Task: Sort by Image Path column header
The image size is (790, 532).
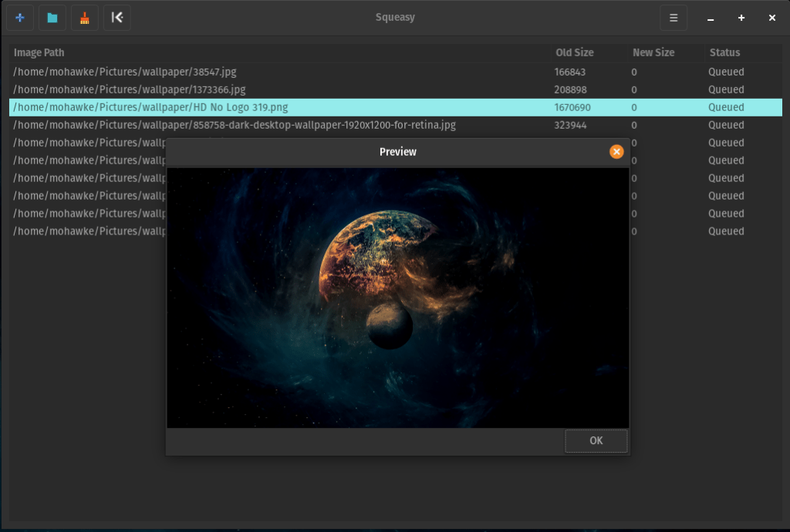Action: 39,52
